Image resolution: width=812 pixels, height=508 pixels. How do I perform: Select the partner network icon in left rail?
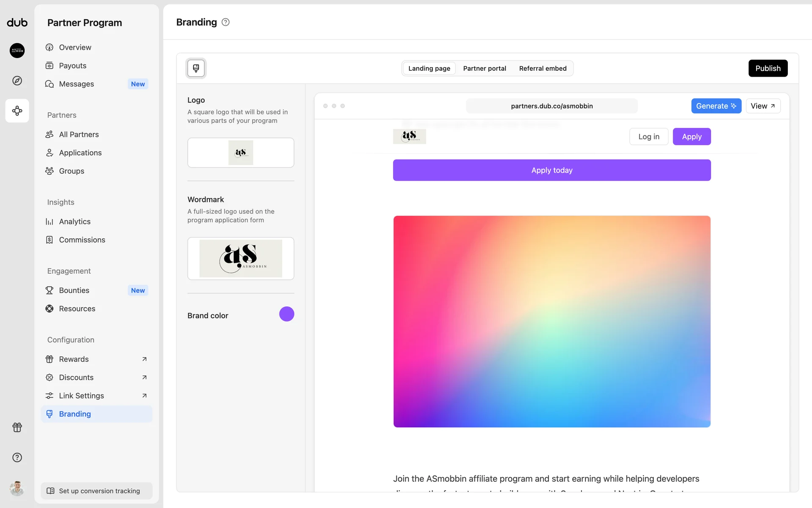tap(17, 111)
